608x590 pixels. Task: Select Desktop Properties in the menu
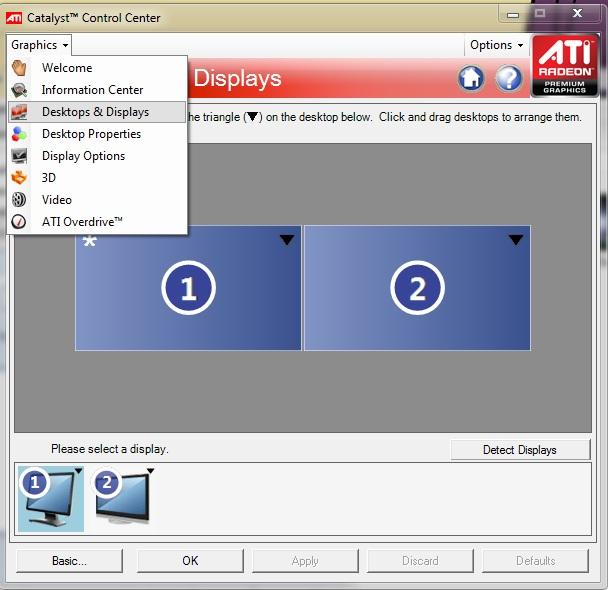coord(91,134)
